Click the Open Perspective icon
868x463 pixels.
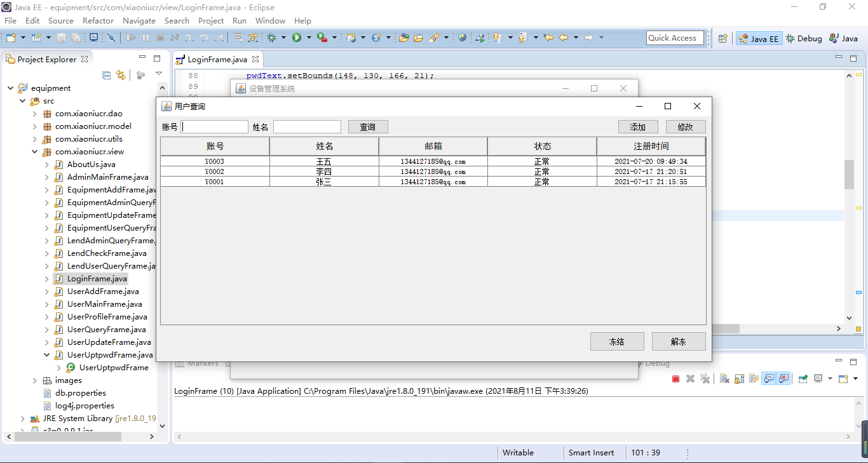[722, 38]
